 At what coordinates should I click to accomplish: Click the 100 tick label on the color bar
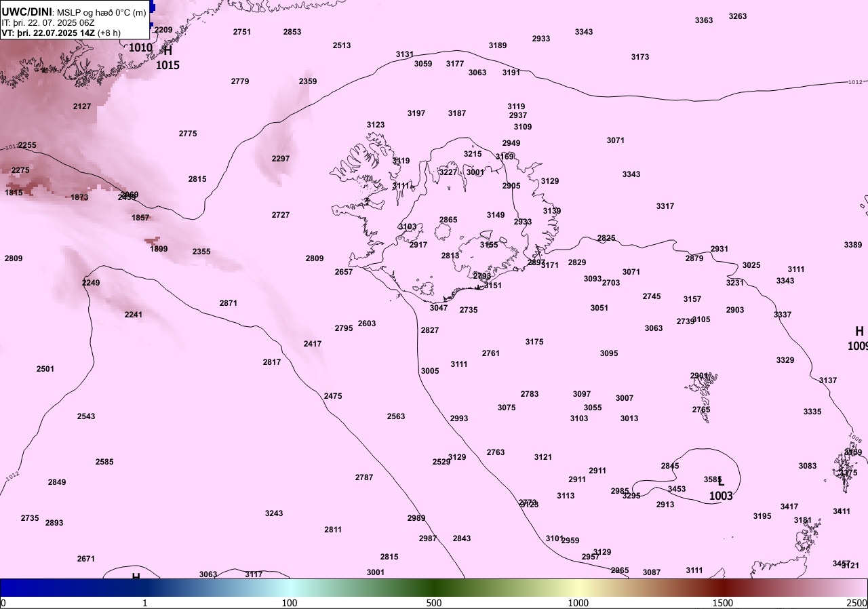pyautogui.click(x=290, y=603)
